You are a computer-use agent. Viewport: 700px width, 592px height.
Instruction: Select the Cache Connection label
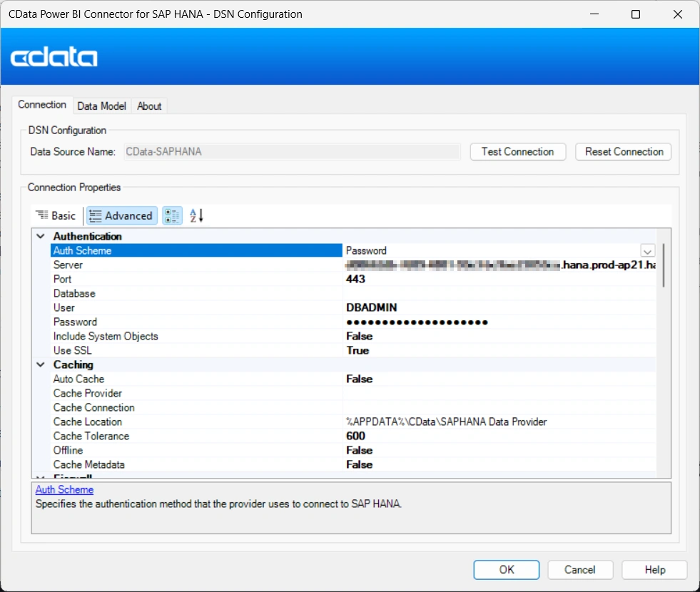93,408
